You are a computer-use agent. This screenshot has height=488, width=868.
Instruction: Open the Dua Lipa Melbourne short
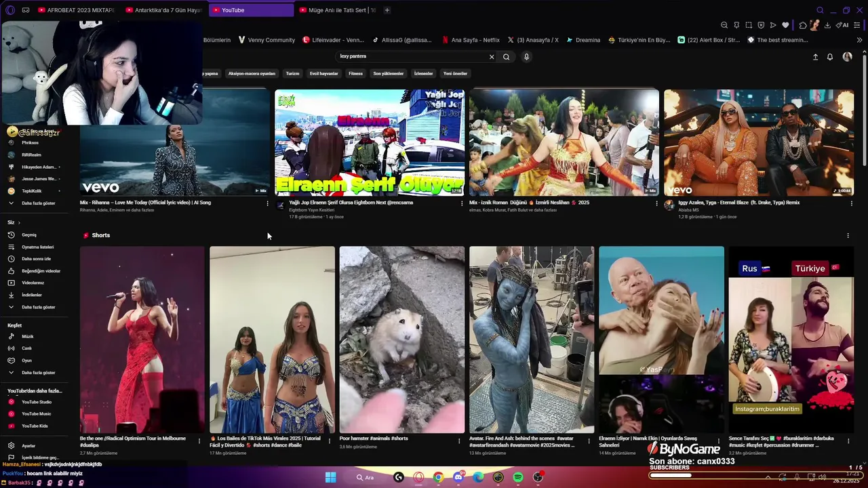(142, 340)
